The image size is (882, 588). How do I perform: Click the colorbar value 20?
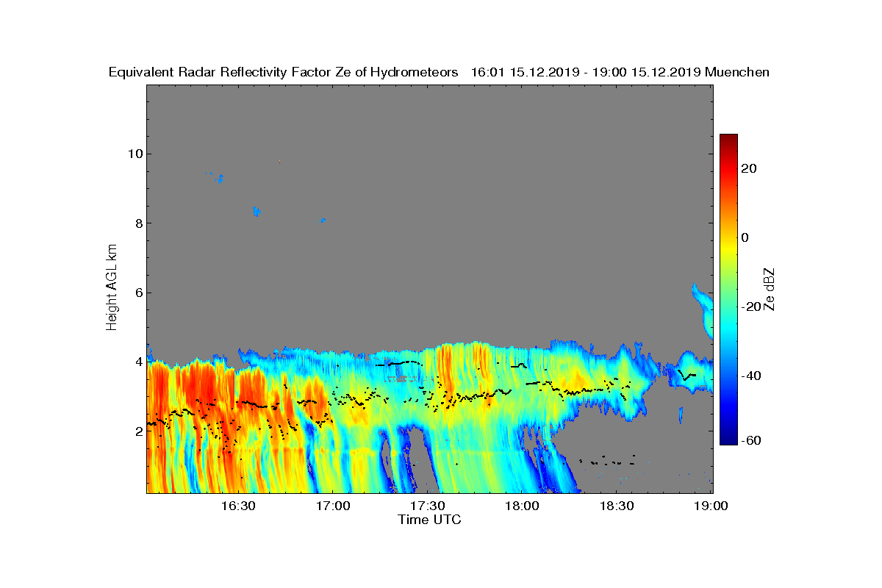(750, 168)
